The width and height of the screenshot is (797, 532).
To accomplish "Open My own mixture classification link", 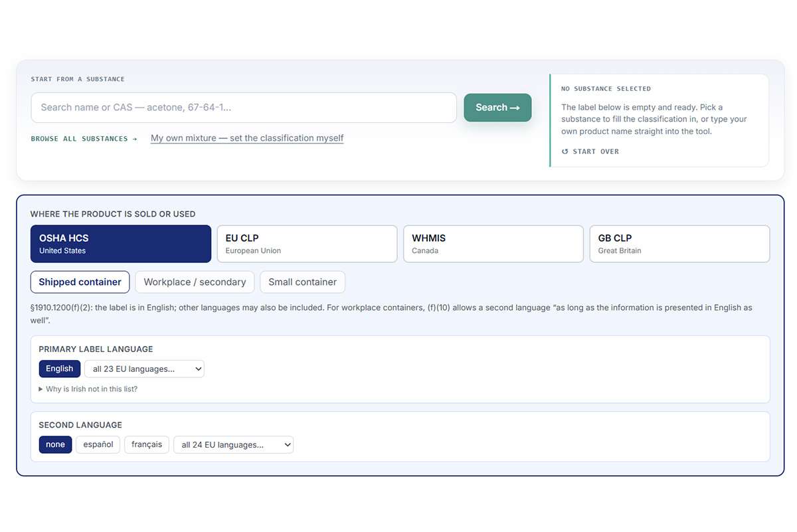I will (247, 138).
